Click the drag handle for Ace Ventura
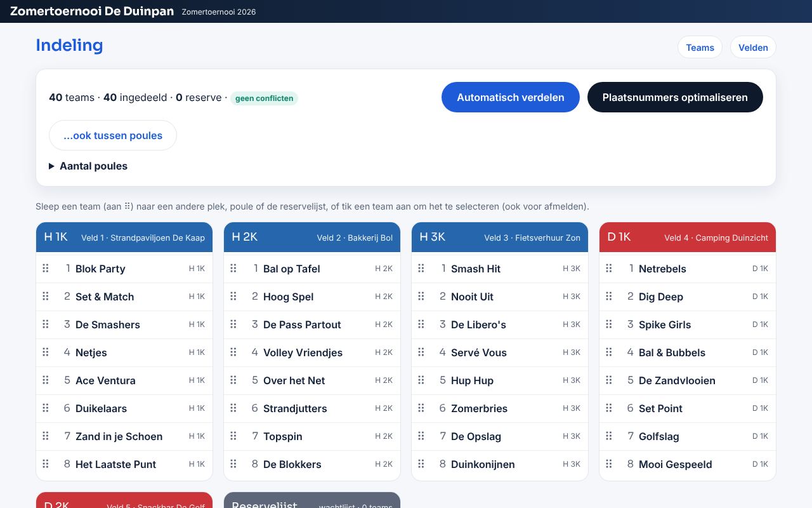Image resolution: width=812 pixels, height=508 pixels. tap(46, 380)
